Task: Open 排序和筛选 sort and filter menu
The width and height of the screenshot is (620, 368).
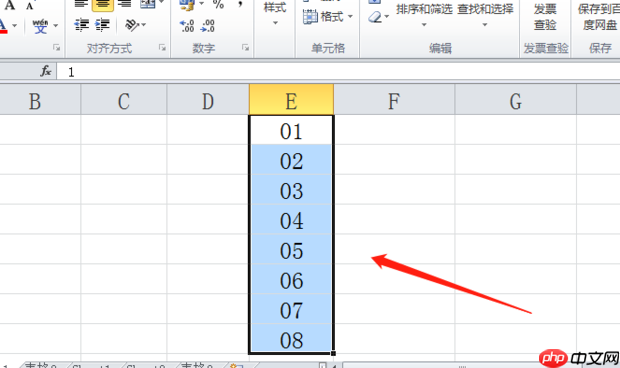Action: pos(424,15)
